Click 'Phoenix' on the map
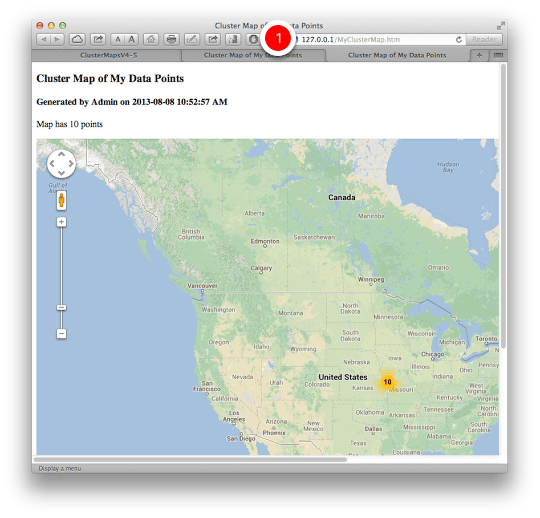 [x=274, y=433]
